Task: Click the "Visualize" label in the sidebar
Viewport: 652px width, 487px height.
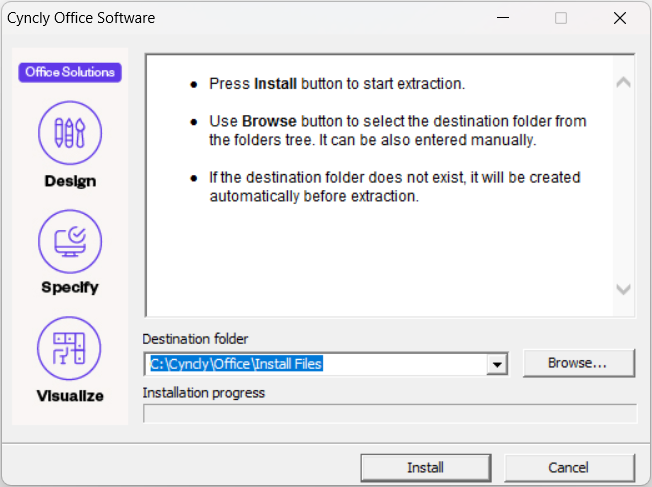Action: pyautogui.click(x=70, y=396)
